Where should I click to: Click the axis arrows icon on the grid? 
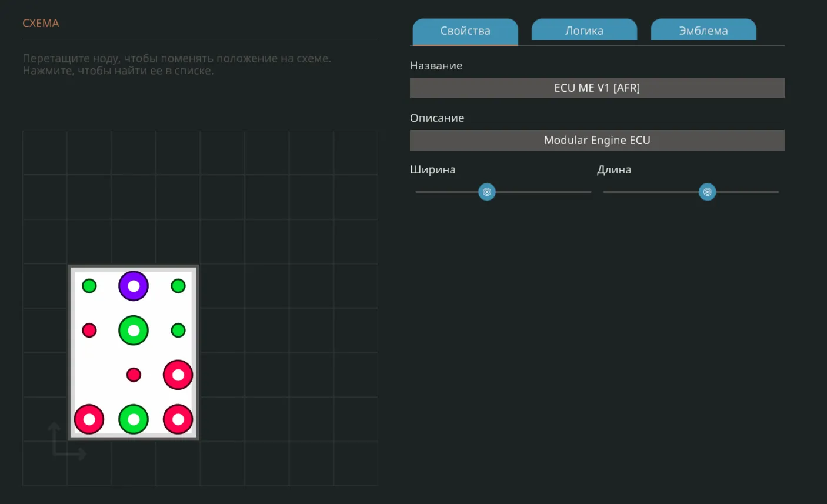pyautogui.click(x=65, y=442)
